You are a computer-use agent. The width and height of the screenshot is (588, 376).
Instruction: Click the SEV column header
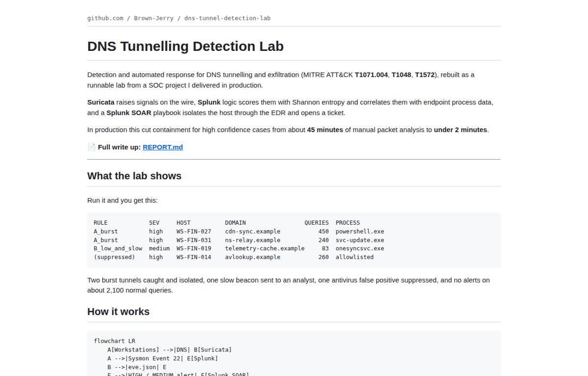(x=154, y=223)
